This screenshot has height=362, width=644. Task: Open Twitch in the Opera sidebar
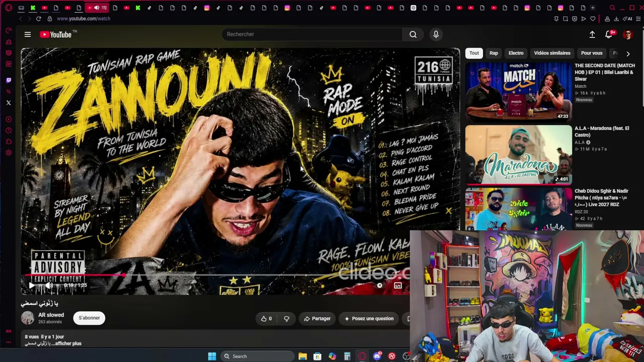click(x=9, y=80)
